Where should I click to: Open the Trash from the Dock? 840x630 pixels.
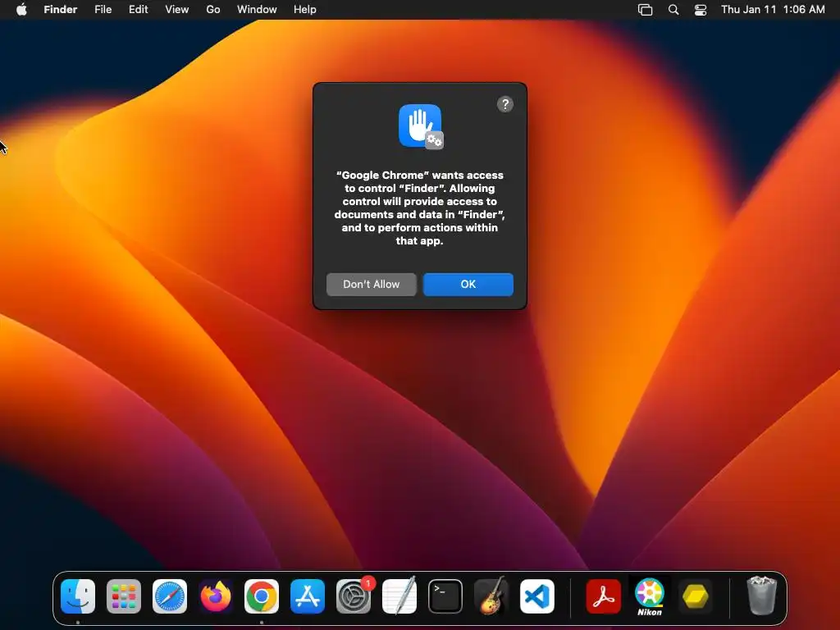(761, 596)
